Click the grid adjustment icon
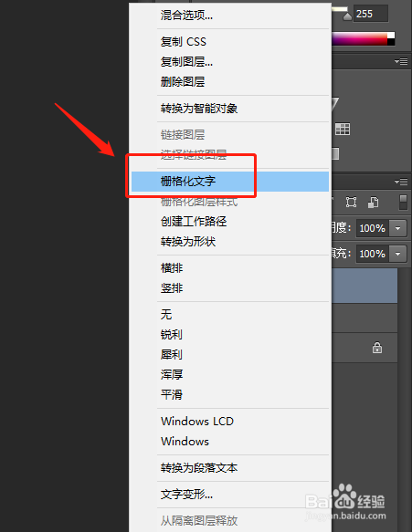Image resolution: width=412 pixels, height=532 pixels. point(343,129)
